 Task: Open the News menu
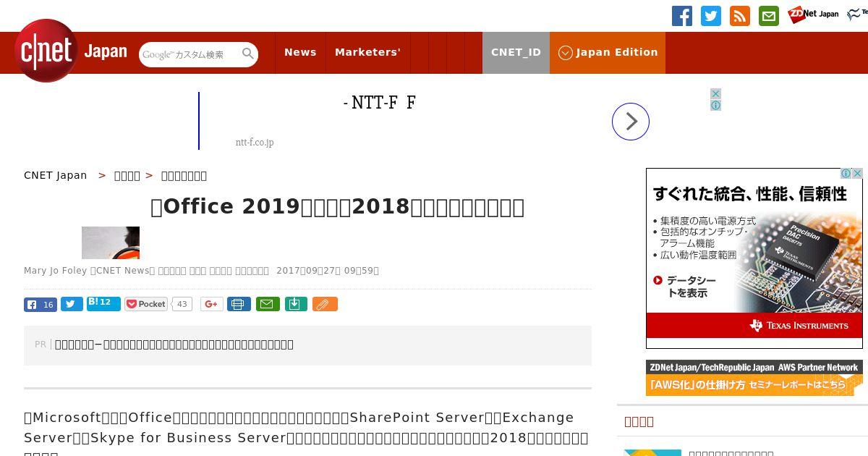[300, 52]
